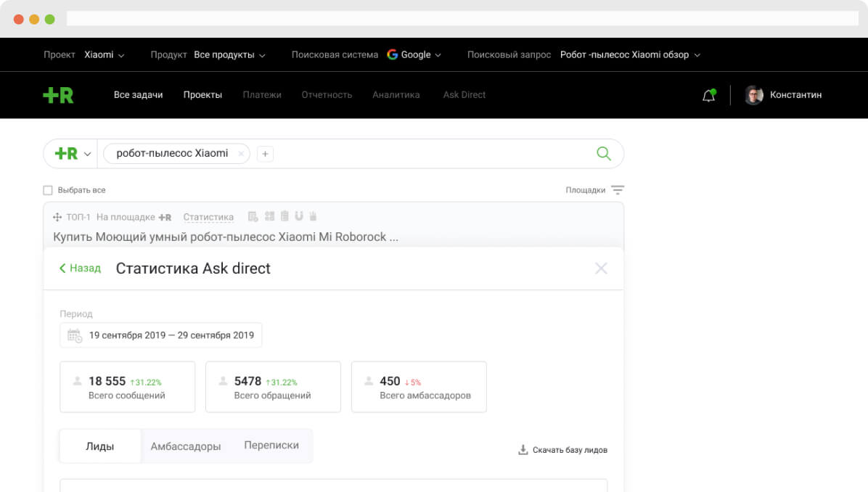Screen dimensions: 868x492
Task: Click the move handle on the ТОП-1 card
Action: (x=57, y=217)
